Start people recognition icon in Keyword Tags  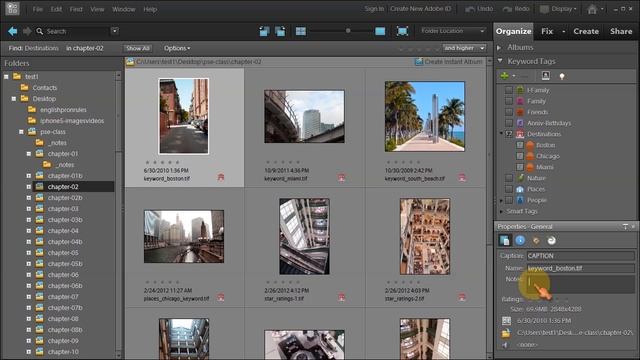pos(545,76)
